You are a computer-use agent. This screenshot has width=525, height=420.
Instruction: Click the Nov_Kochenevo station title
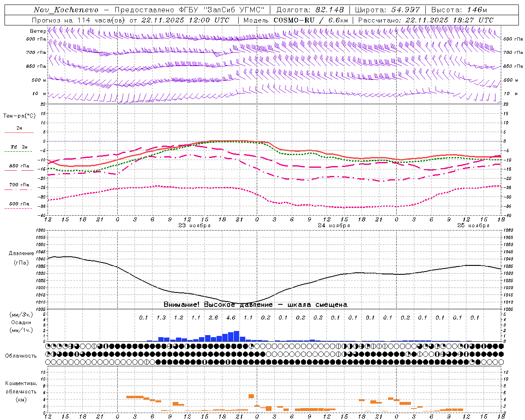click(x=66, y=10)
